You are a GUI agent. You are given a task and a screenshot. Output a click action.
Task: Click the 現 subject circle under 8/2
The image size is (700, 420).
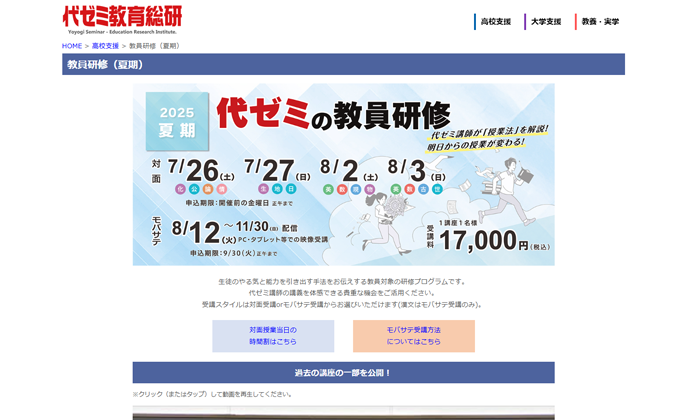356,189
